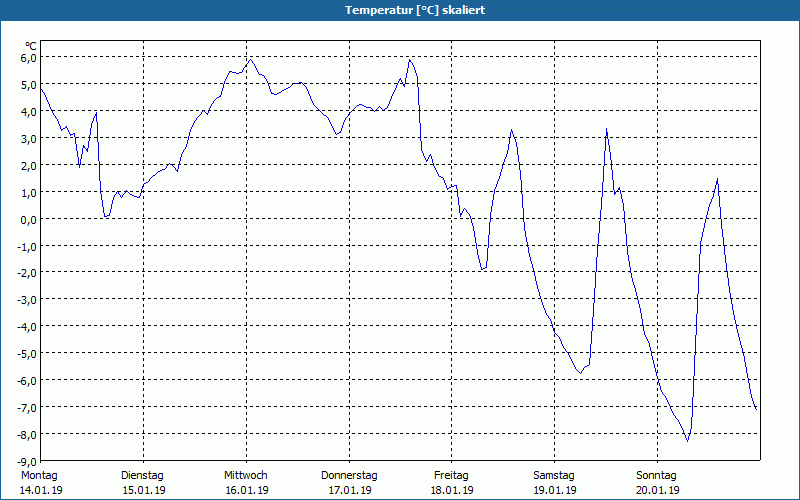This screenshot has width=800, height=500.
Task: Click the Samstag day label
Action: pyautogui.click(x=554, y=476)
